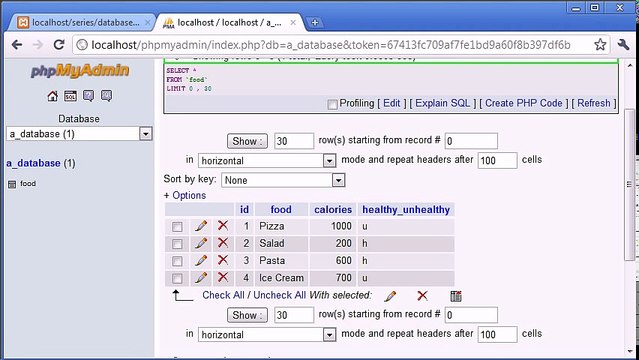639x360 pixels.
Task: Delete the Salad row with red X
Action: tap(223, 243)
